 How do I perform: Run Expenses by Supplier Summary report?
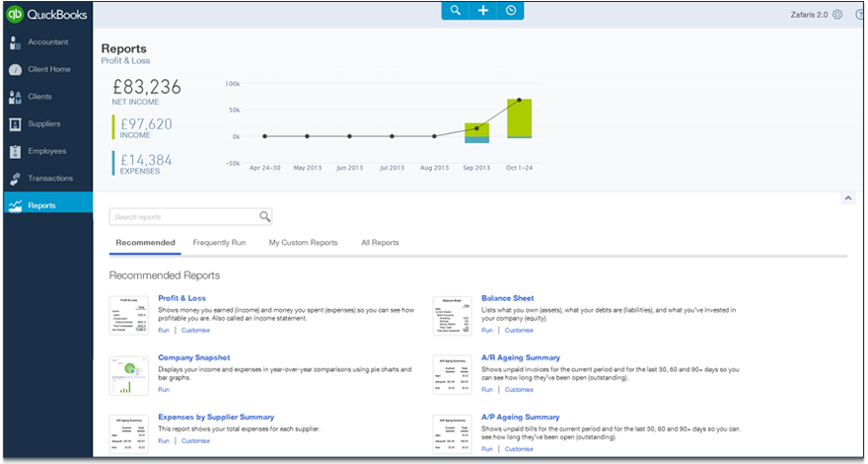(x=164, y=440)
